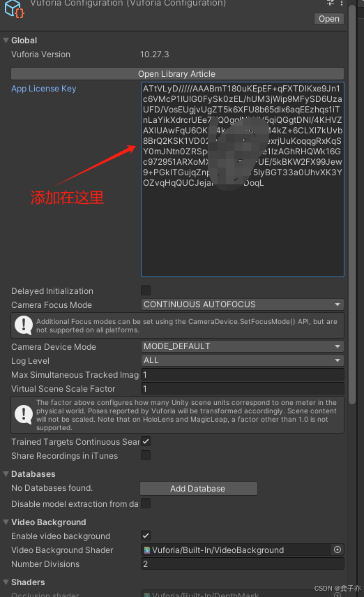364x597 pixels.
Task: Click the inspector vertical scrollbar
Action: click(352, 205)
